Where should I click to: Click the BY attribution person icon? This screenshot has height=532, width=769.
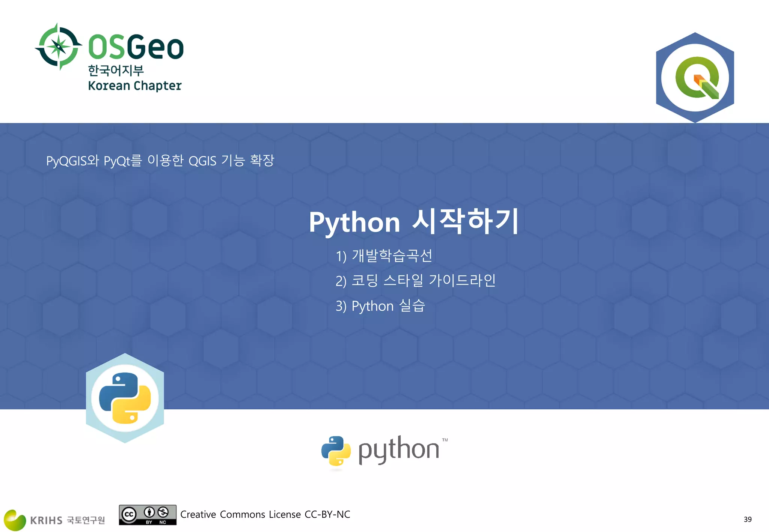pos(149,512)
